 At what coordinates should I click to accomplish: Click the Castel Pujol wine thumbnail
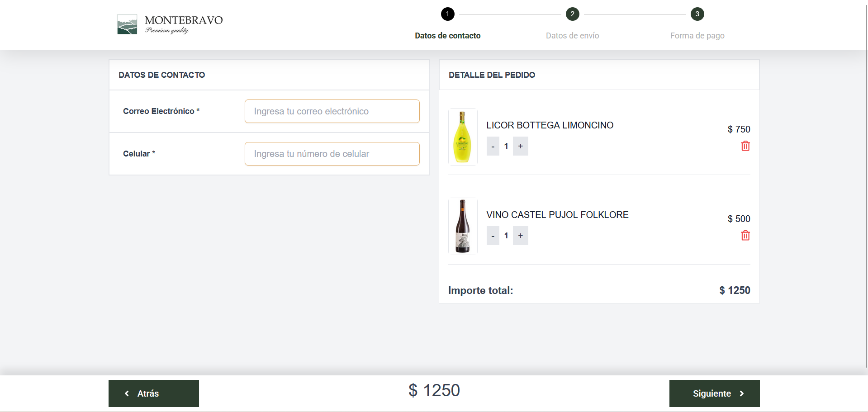tap(462, 226)
